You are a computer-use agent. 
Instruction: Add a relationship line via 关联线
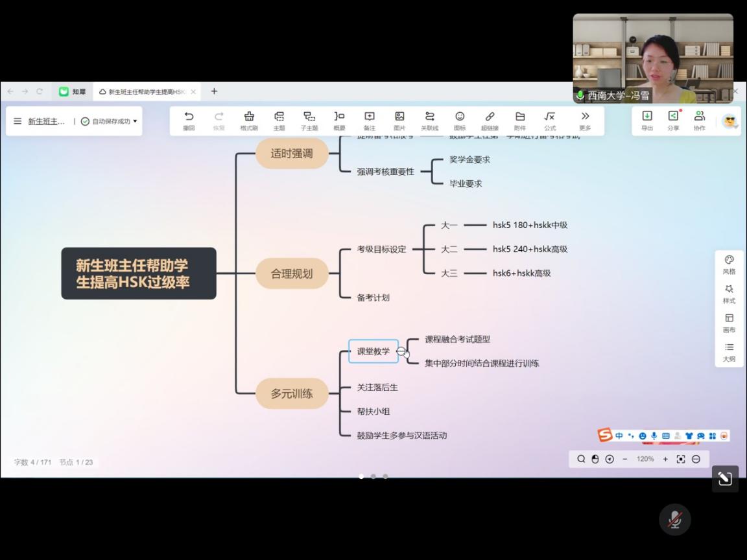pyautogui.click(x=429, y=120)
